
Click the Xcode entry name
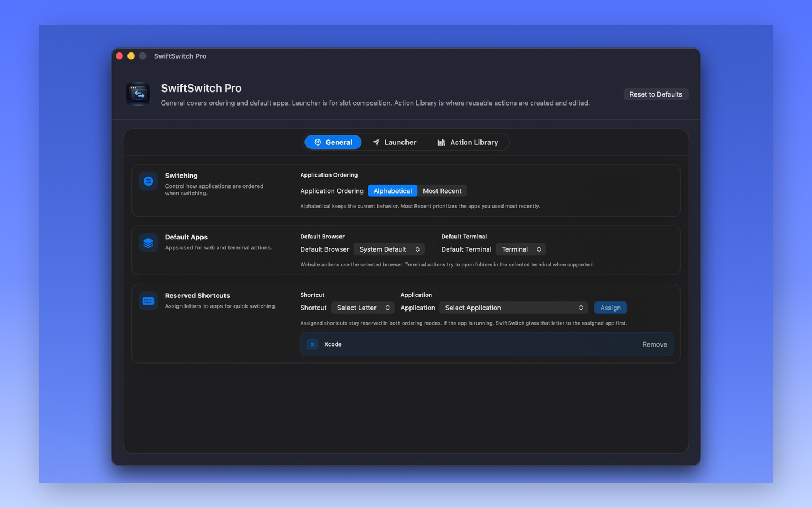(x=333, y=344)
